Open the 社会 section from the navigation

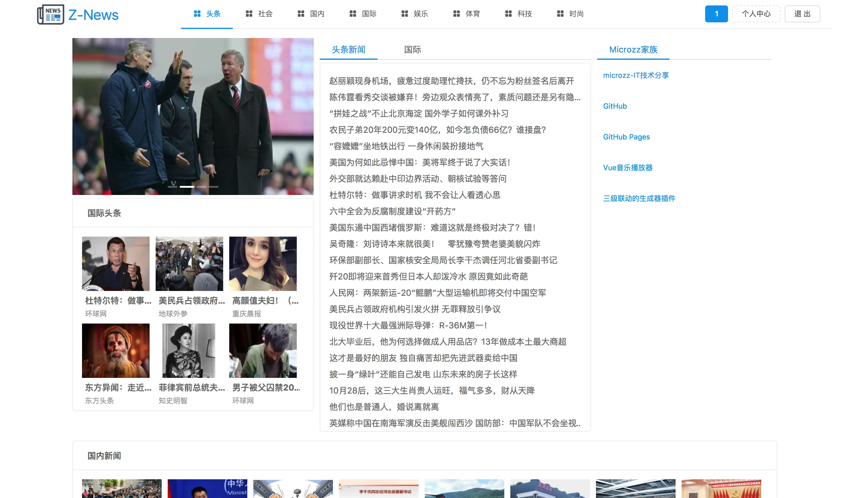[x=265, y=14]
